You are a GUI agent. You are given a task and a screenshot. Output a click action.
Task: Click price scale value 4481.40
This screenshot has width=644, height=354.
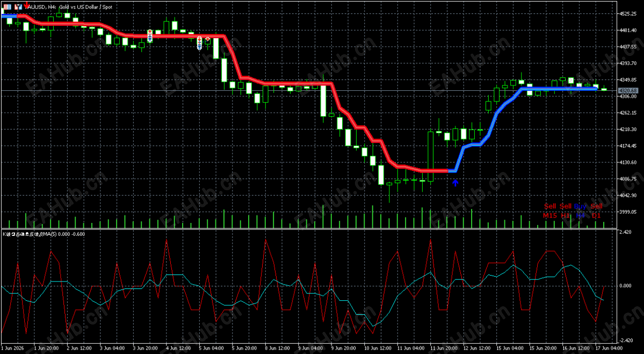pyautogui.click(x=627, y=31)
